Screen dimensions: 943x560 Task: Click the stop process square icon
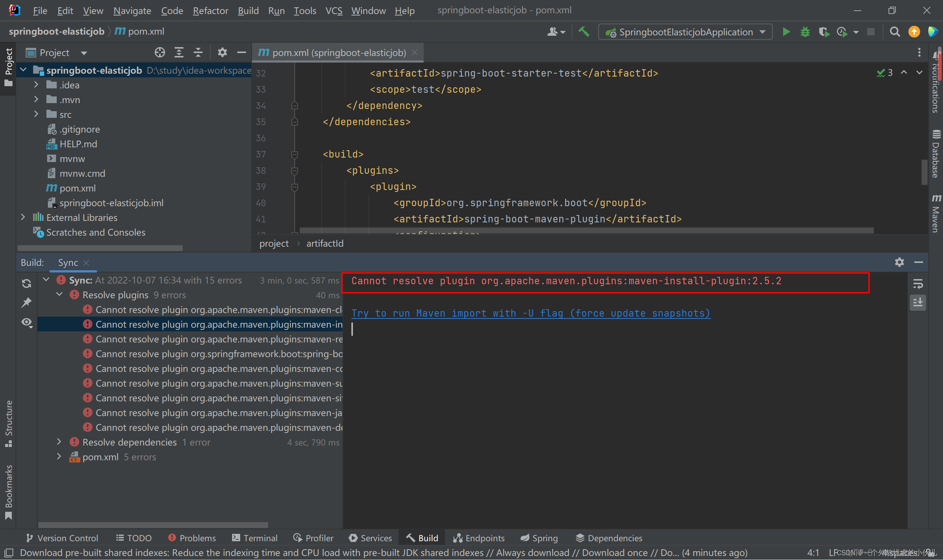[871, 32]
